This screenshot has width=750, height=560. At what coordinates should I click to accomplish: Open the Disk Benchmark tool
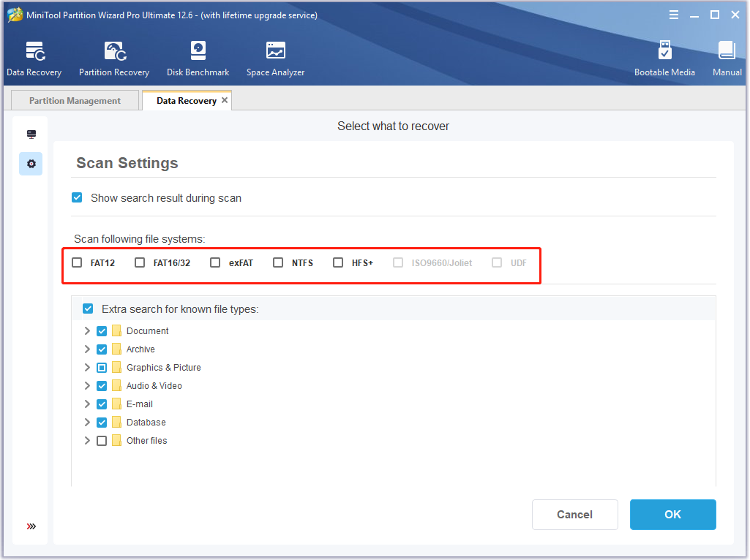198,51
